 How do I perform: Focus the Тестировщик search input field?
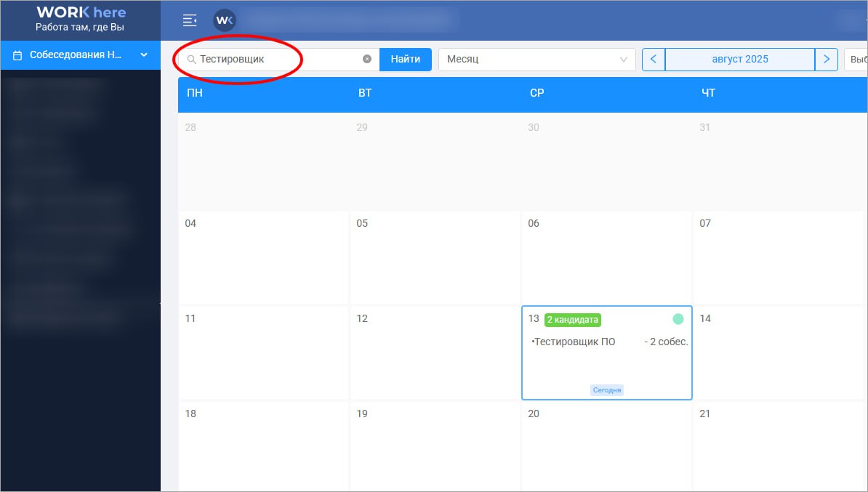point(276,60)
